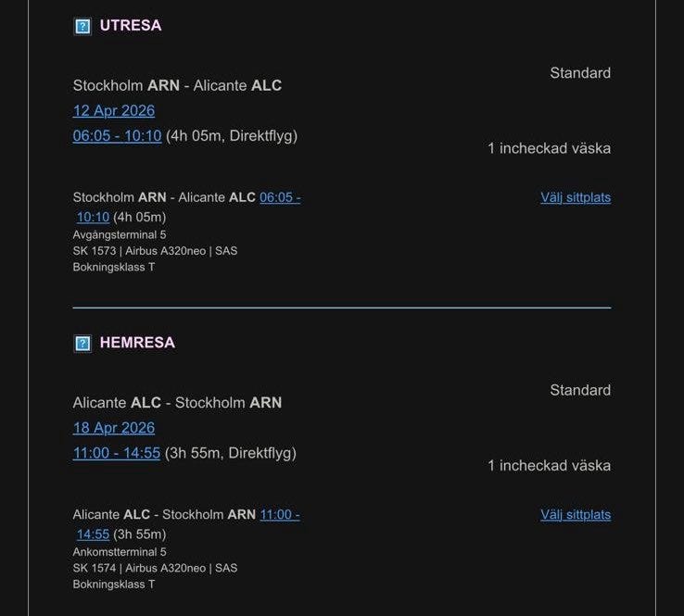Choose a seat for flight SK 1574
The height and width of the screenshot is (616, 684).
[576, 515]
